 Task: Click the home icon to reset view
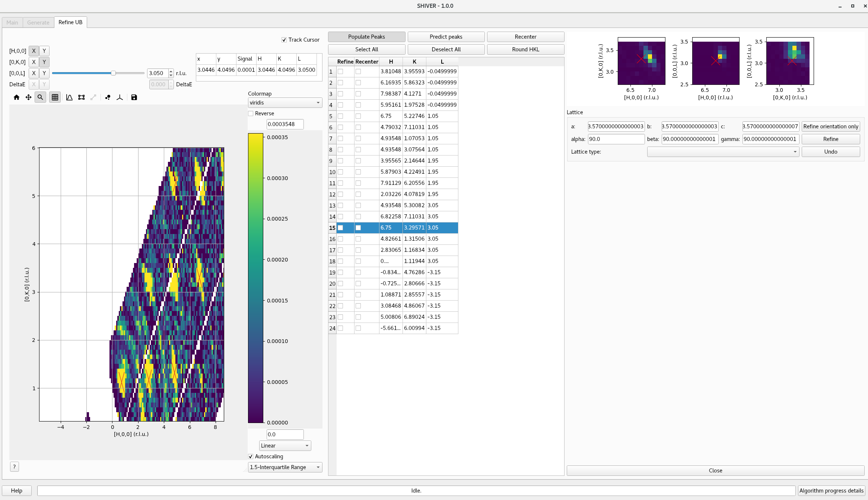[16, 97]
